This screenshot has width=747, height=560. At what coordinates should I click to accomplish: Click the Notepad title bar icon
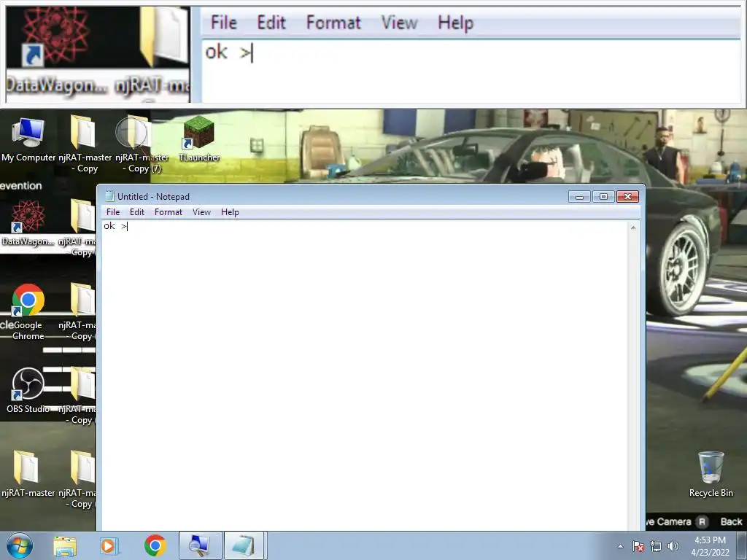tap(109, 196)
